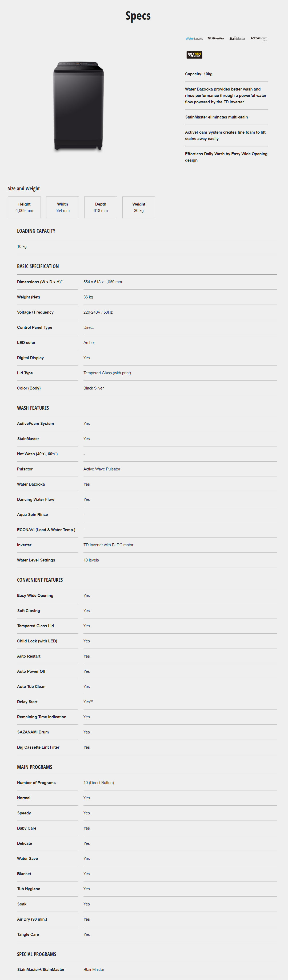Click the Basic Specification section heading
Screen dimensions: 288x980
(38, 266)
